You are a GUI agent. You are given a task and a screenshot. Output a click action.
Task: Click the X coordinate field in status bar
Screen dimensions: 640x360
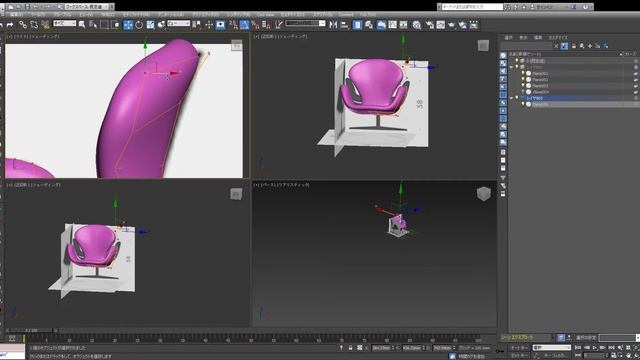coord(382,348)
